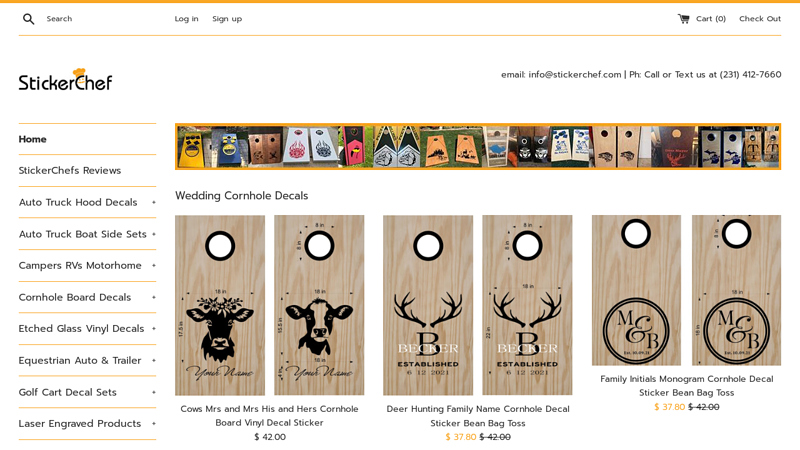This screenshot has width=800, height=450.
Task: Open Cart (0) link
Action: [711, 19]
